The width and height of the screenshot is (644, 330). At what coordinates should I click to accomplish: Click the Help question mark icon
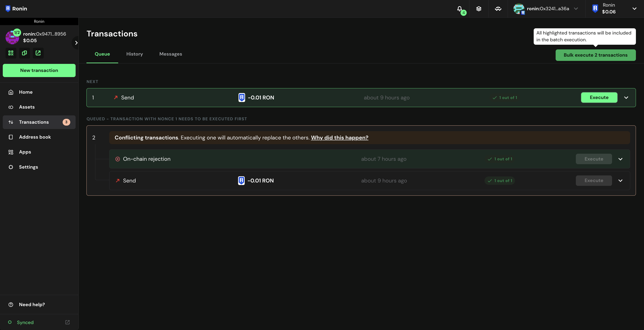[11, 304]
